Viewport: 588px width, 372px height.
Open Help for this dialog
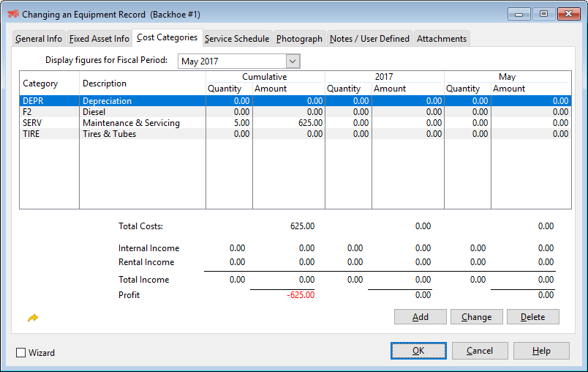coord(541,351)
